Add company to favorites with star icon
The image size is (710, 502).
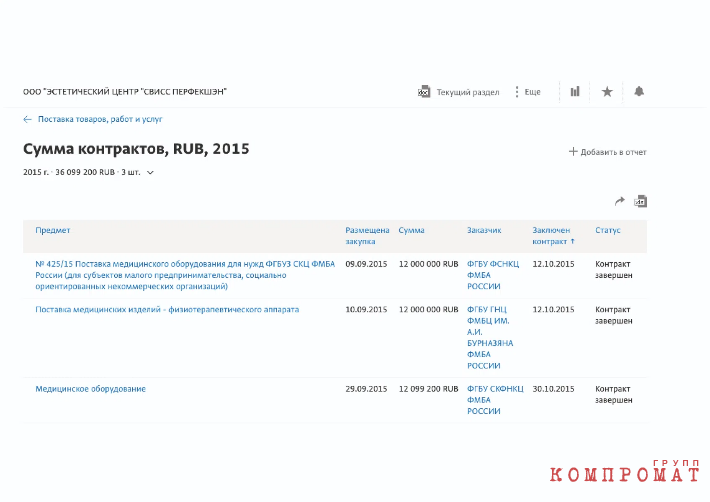tap(607, 92)
